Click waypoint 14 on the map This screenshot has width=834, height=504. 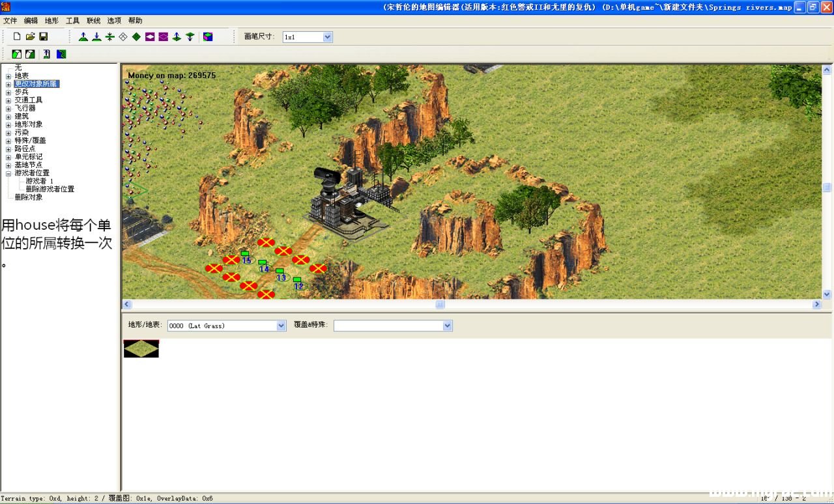264,266
